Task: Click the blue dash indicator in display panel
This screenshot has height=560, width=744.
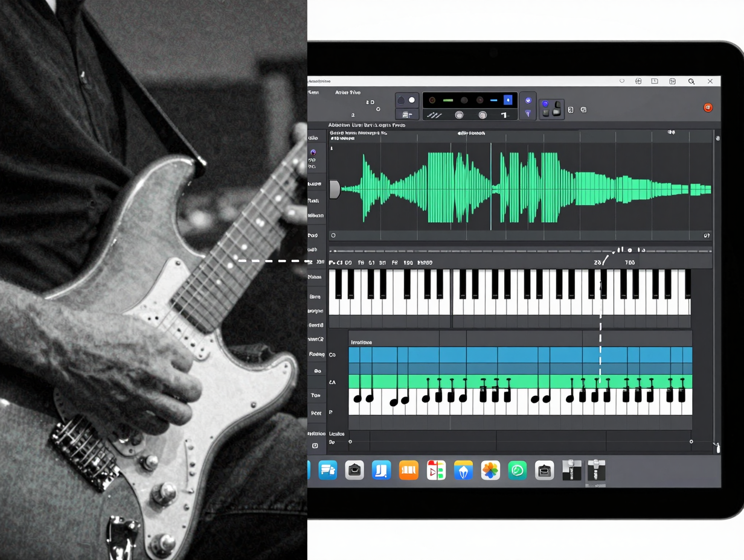Action: tap(493, 100)
